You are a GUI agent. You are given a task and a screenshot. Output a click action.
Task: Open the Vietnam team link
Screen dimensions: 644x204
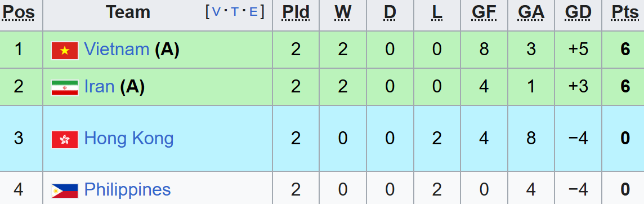click(117, 50)
